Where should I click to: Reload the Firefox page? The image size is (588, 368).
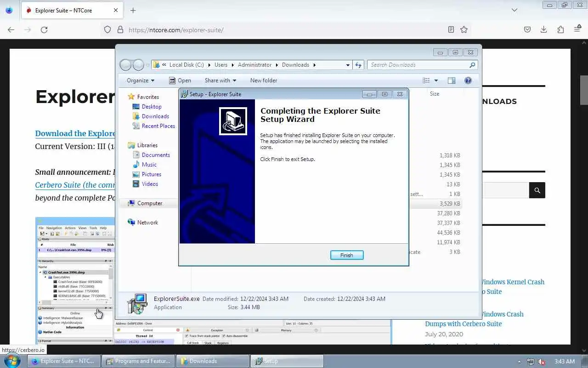44,29
